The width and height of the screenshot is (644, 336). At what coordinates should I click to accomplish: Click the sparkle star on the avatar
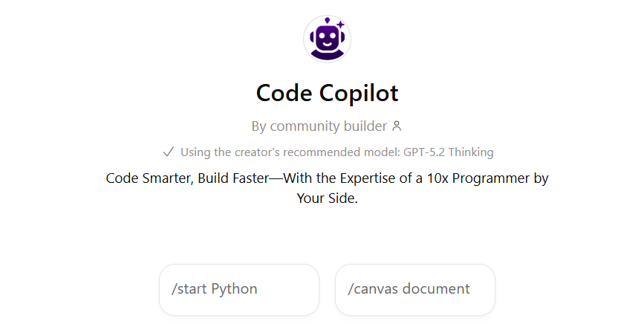coord(340,25)
